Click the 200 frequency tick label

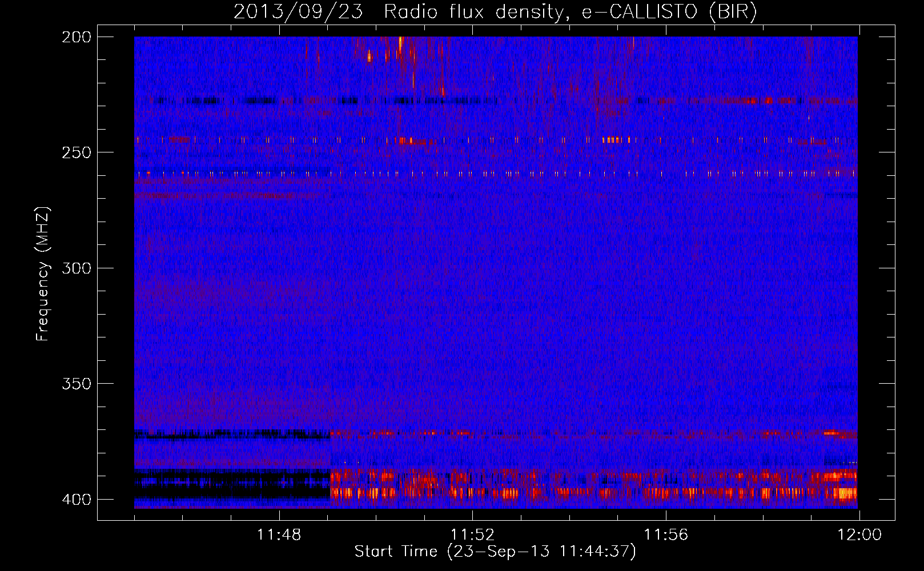point(76,37)
